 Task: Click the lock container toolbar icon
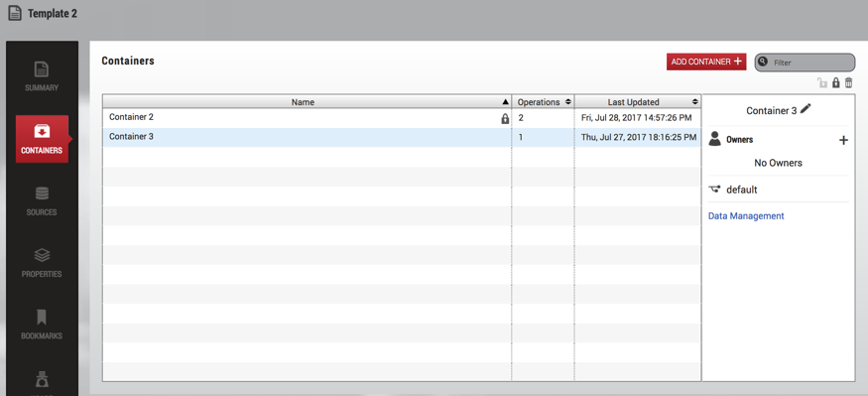click(836, 83)
